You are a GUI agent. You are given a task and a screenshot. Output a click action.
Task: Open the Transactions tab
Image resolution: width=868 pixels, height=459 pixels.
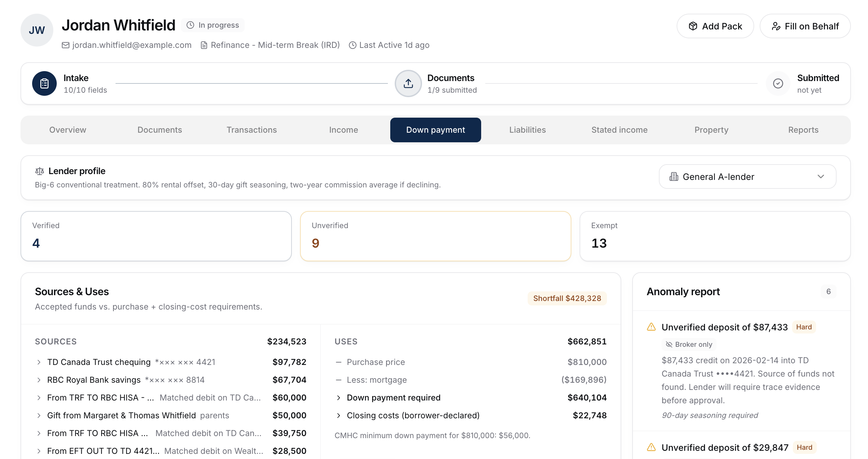[252, 130]
